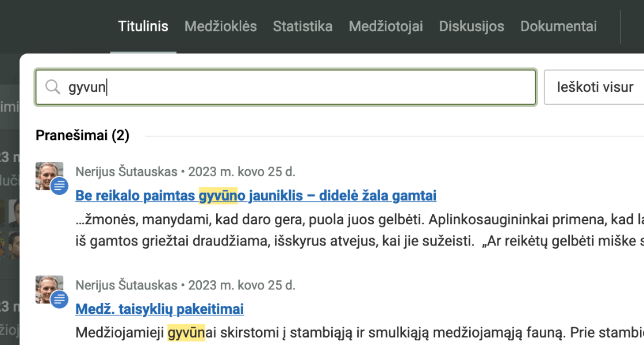The height and width of the screenshot is (345, 644).
Task: Click the author avatar beside the second result
Action: tap(47, 287)
